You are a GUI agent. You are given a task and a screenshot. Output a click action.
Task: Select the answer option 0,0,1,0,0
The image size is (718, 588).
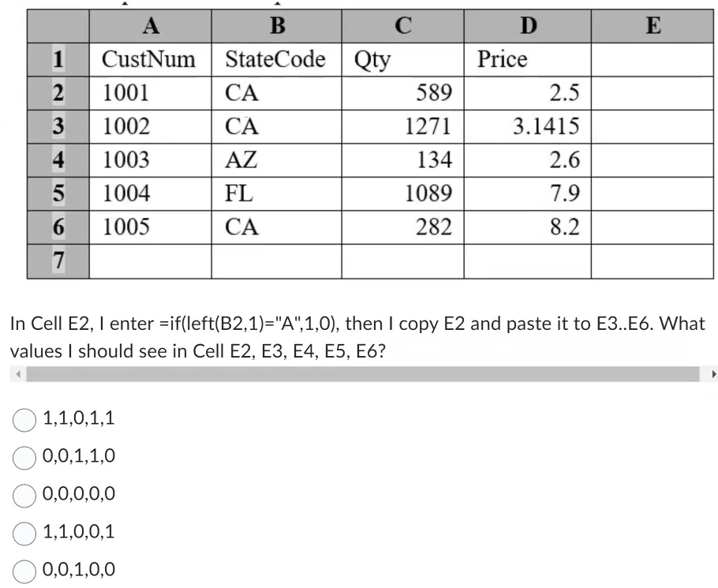click(24, 569)
